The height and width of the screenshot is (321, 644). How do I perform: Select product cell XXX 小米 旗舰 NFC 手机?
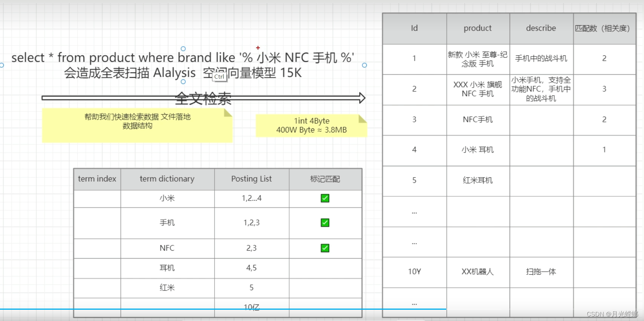point(478,89)
